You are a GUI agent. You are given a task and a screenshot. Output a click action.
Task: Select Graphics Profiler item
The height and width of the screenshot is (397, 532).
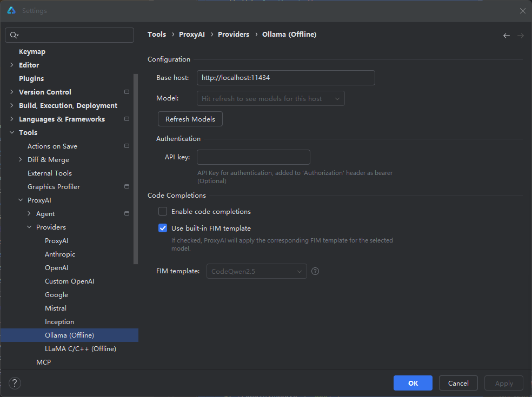pyautogui.click(x=54, y=187)
